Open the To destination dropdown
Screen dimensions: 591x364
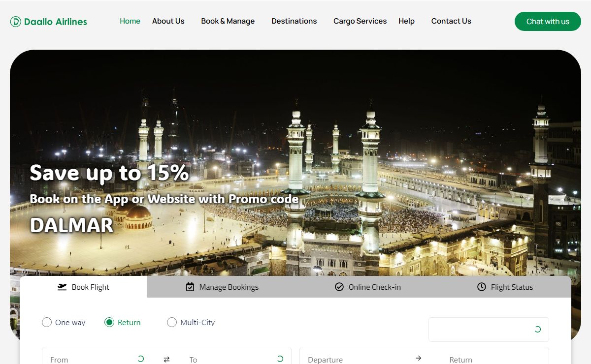coord(236,356)
